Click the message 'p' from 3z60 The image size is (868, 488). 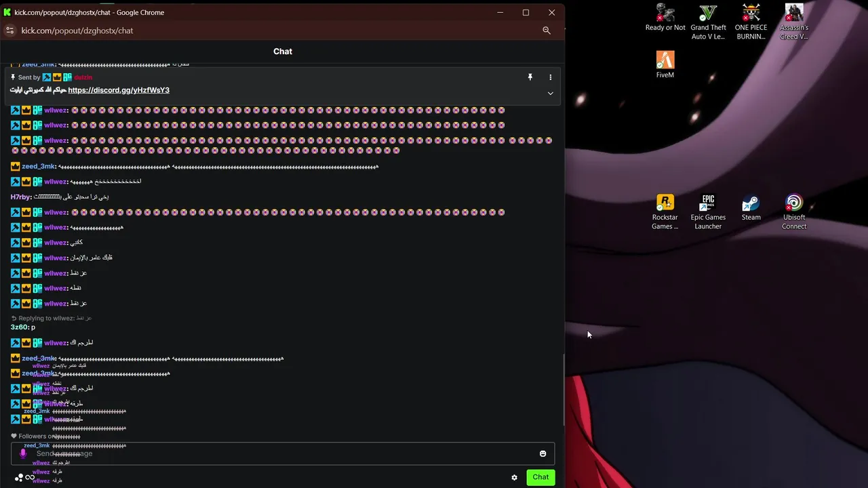point(33,327)
